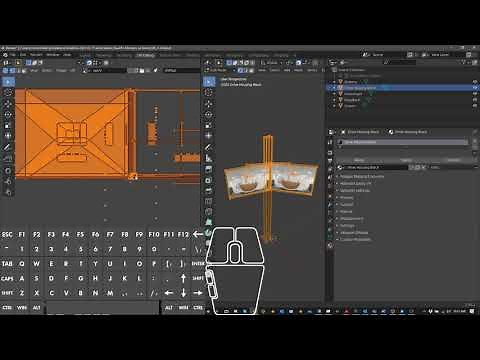Open the File menu
The image size is (480, 360).
13,55
